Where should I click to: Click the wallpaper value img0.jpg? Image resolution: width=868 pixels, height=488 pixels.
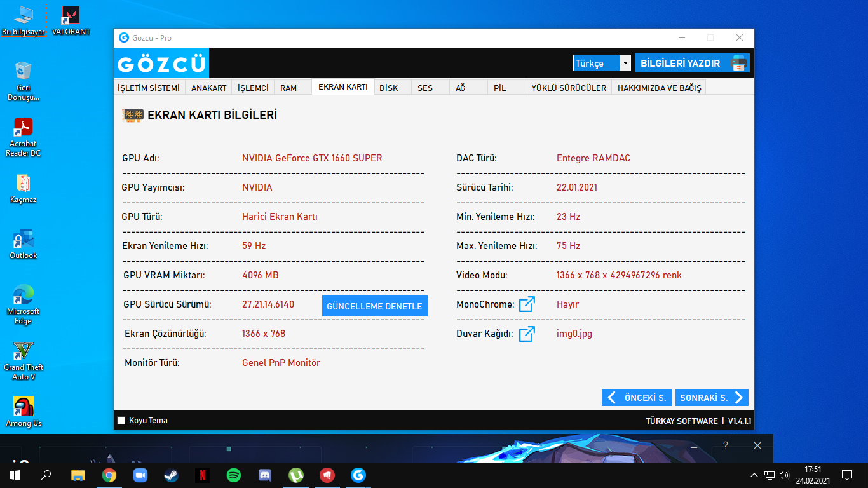(x=574, y=334)
